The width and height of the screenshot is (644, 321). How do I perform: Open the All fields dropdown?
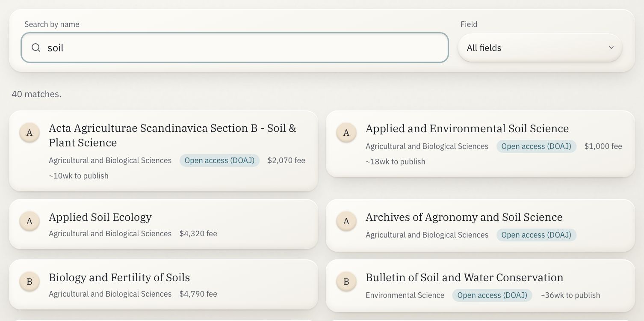pyautogui.click(x=540, y=48)
